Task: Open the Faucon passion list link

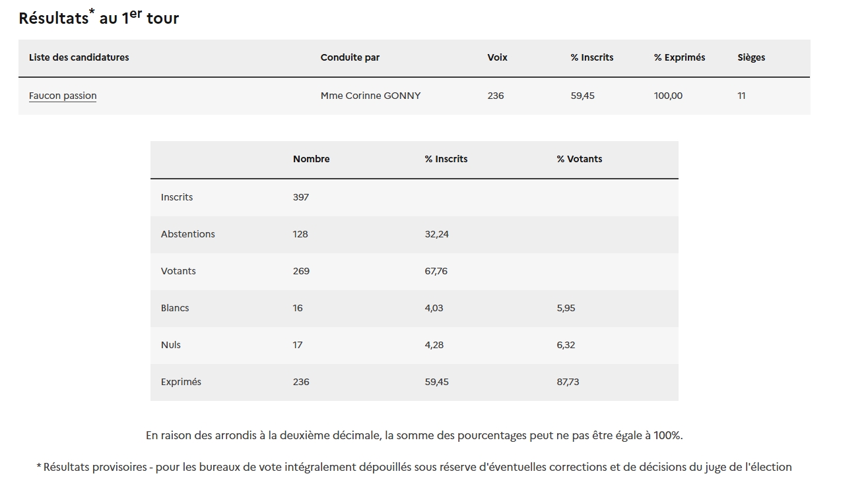Action: pyautogui.click(x=63, y=96)
